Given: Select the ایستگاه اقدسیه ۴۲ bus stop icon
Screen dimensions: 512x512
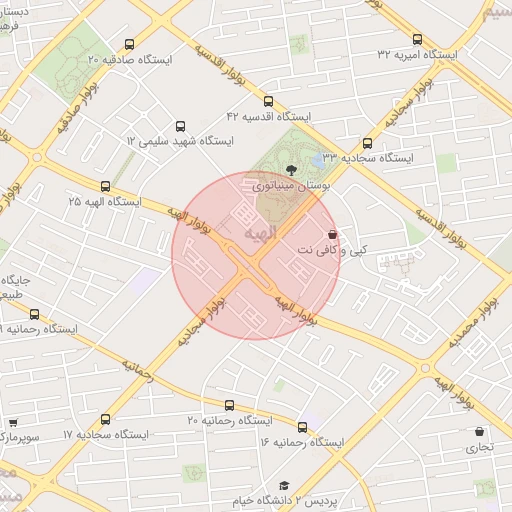Looking at the screenshot, I should coord(268,101).
